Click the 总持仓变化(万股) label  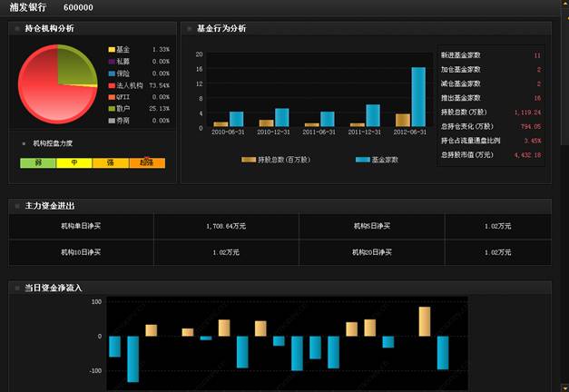(467, 127)
